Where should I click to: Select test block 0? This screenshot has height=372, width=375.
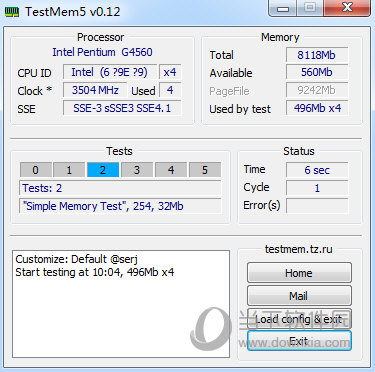(36, 170)
